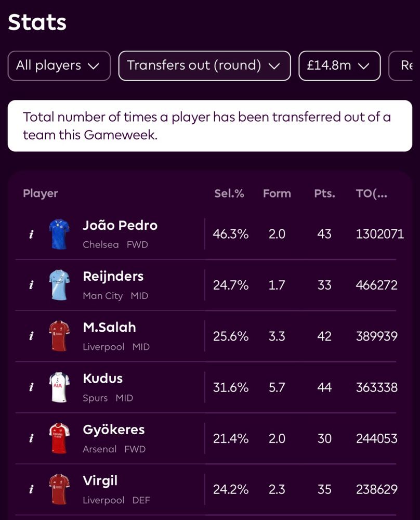
Task: Open info icon for M.Salah
Action: tap(31, 336)
